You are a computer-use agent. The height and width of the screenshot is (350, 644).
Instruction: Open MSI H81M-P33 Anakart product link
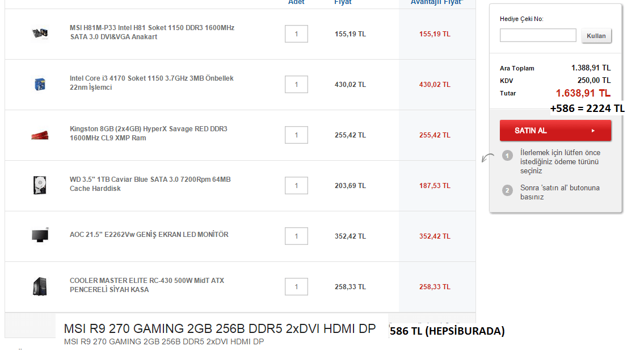coord(151,32)
